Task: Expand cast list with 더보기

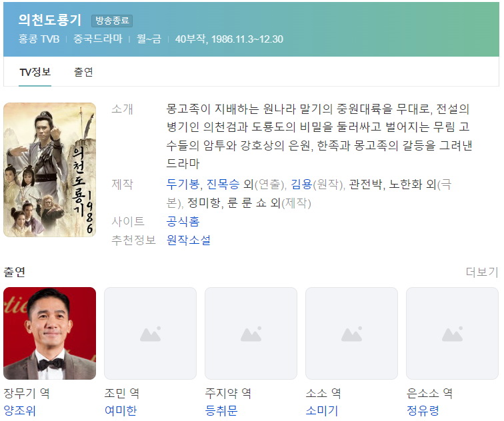Action: [x=481, y=272]
